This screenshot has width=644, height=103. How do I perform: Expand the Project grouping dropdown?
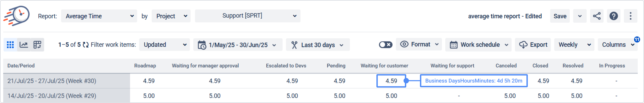171,16
